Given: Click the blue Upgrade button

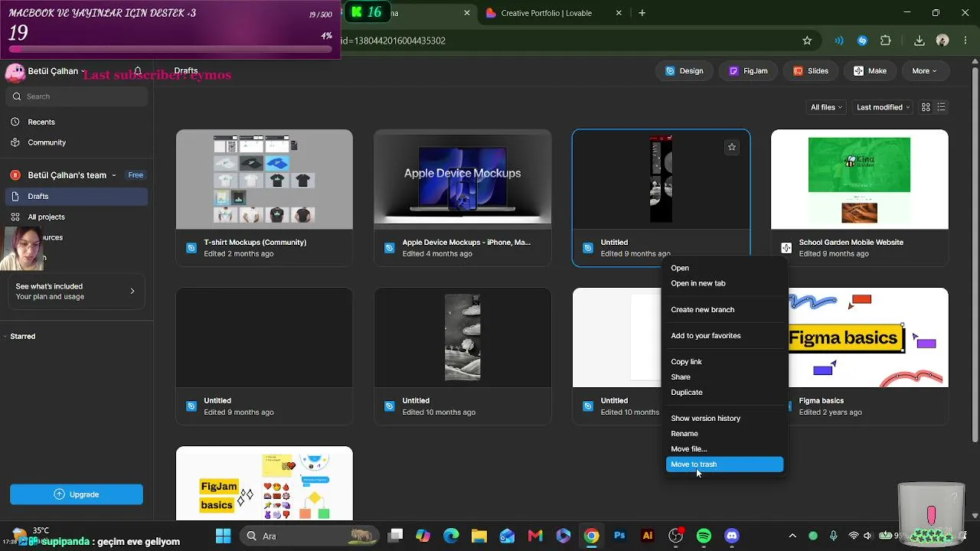Looking at the screenshot, I should pyautogui.click(x=77, y=494).
